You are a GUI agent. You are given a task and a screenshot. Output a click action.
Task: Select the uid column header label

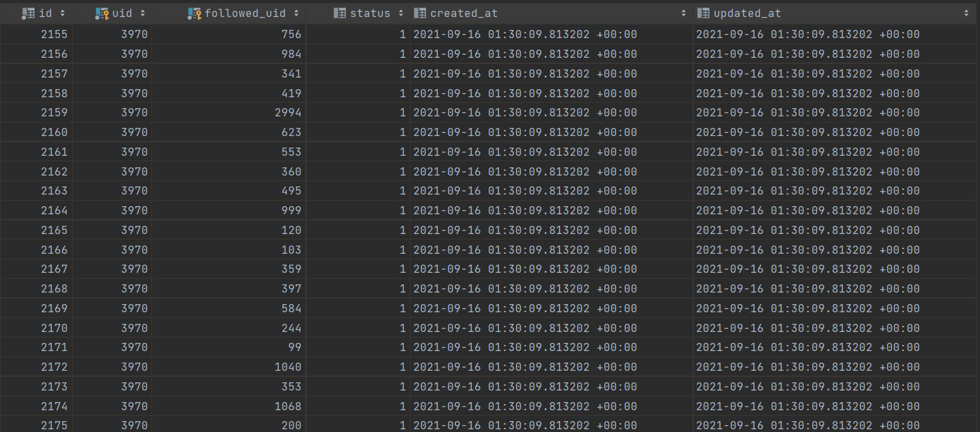pos(122,13)
